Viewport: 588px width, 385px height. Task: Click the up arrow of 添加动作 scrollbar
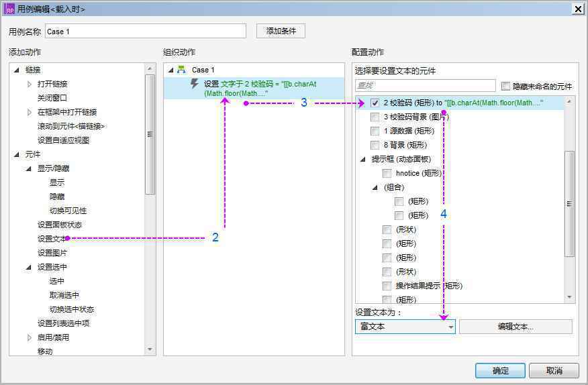pos(150,68)
